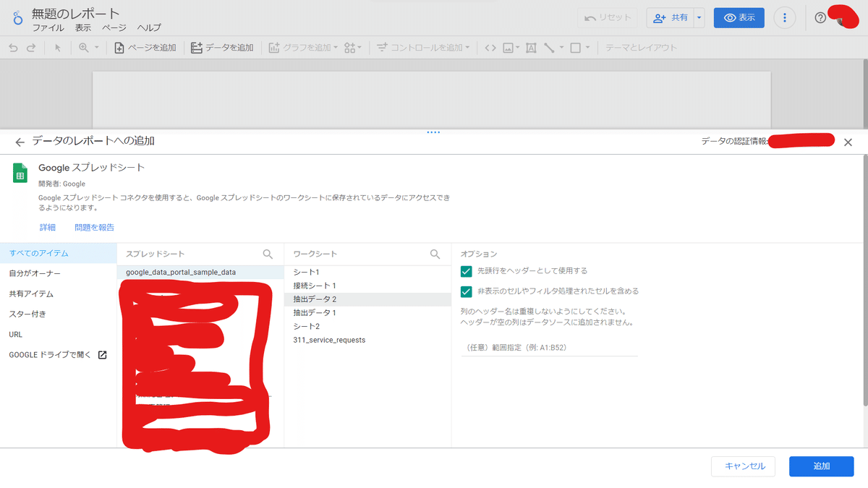Select worksheet 接続シート 1

pyautogui.click(x=367, y=286)
